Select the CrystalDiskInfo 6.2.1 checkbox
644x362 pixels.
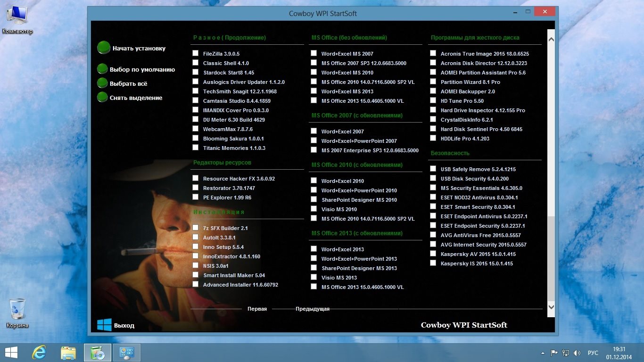click(433, 119)
